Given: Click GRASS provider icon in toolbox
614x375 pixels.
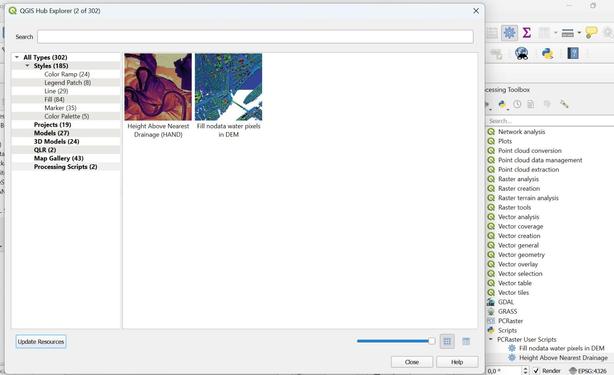Looking at the screenshot, I should coord(491,311).
